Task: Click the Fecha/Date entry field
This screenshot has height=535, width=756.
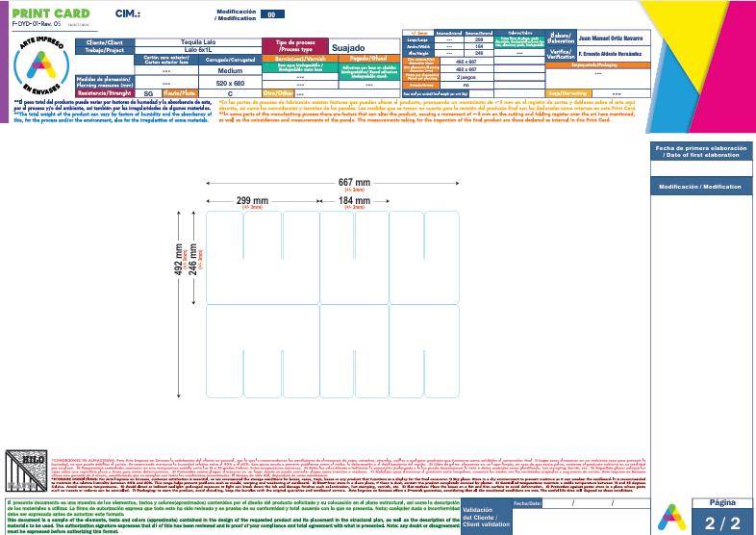Action: click(596, 503)
